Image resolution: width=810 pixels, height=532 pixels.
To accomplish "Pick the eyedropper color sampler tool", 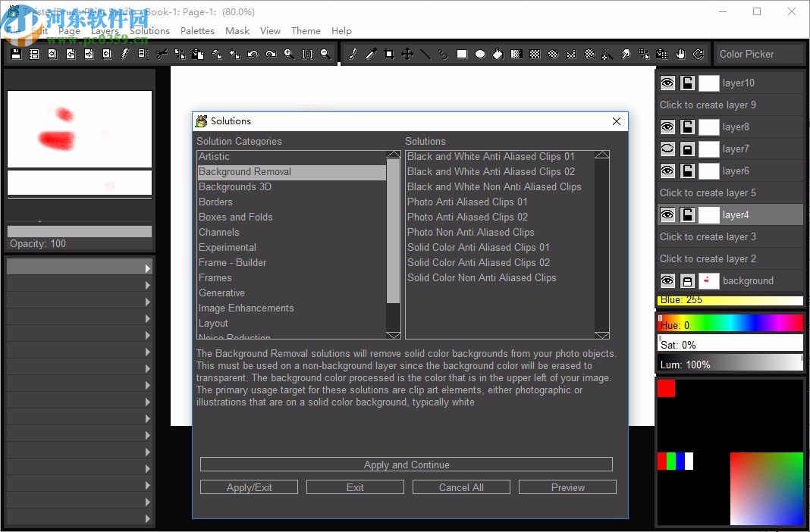I will pos(371,54).
